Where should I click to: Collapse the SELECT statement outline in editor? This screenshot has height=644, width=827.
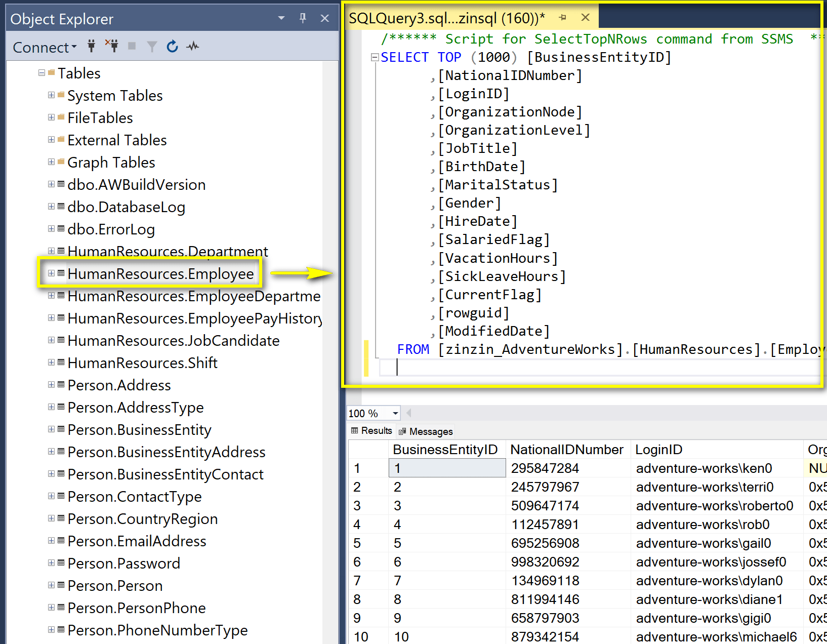point(375,57)
